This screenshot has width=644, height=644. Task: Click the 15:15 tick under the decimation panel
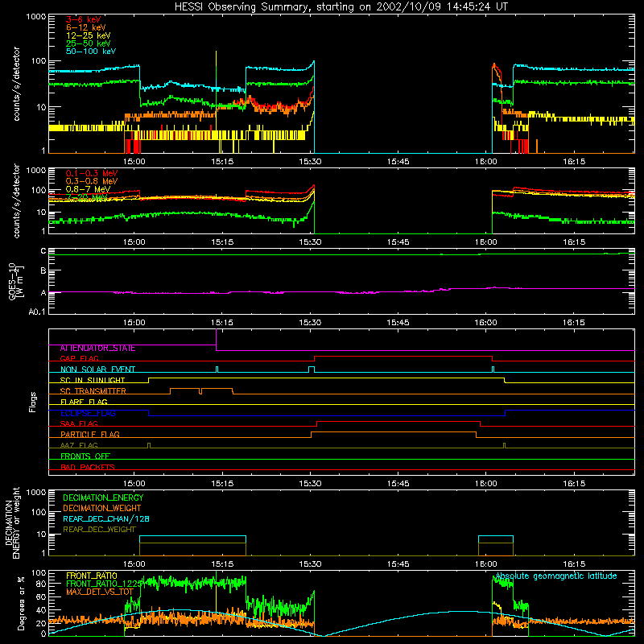tap(222, 564)
